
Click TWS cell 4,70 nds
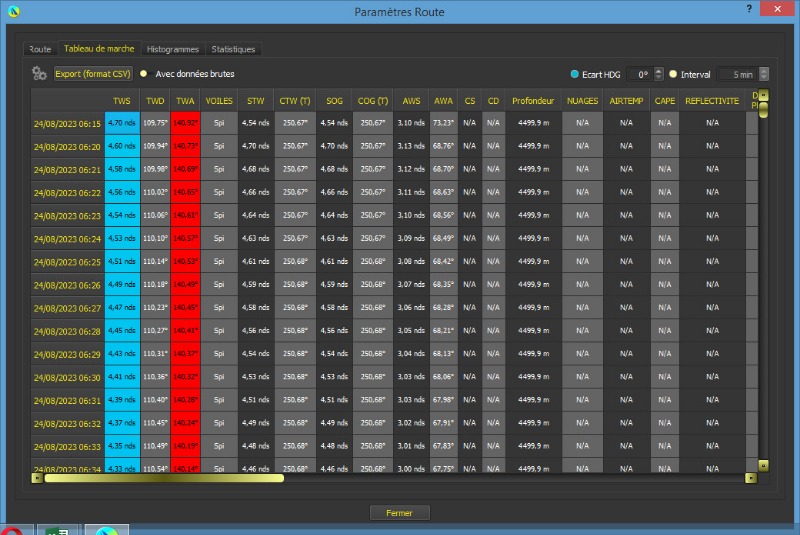coord(122,123)
